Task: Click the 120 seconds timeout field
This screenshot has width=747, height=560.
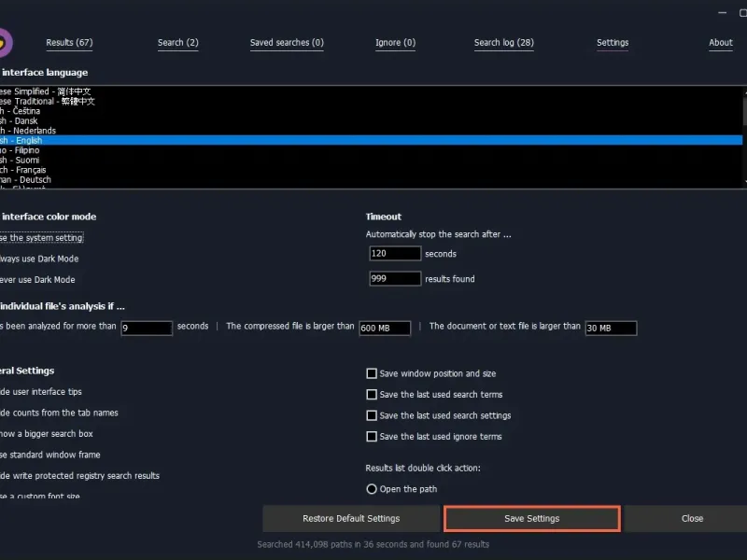Action: (395, 253)
